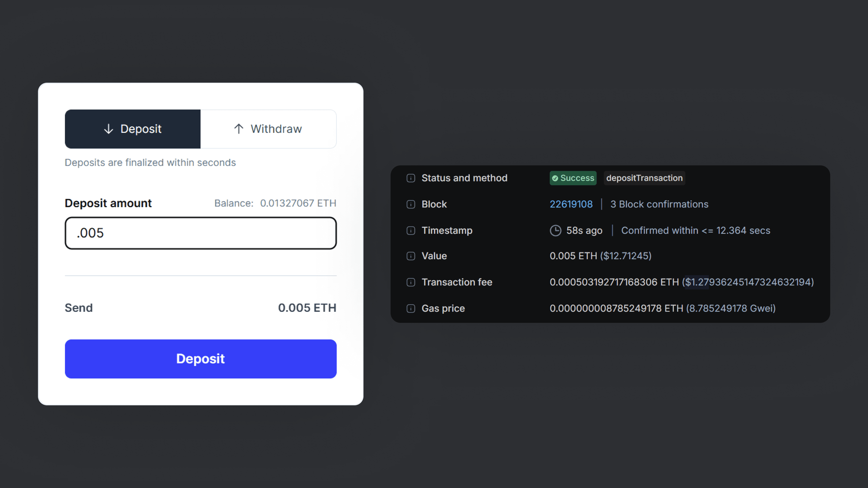Image resolution: width=868 pixels, height=488 pixels.
Task: Click the depositTransaction method badge
Action: pyautogui.click(x=644, y=178)
